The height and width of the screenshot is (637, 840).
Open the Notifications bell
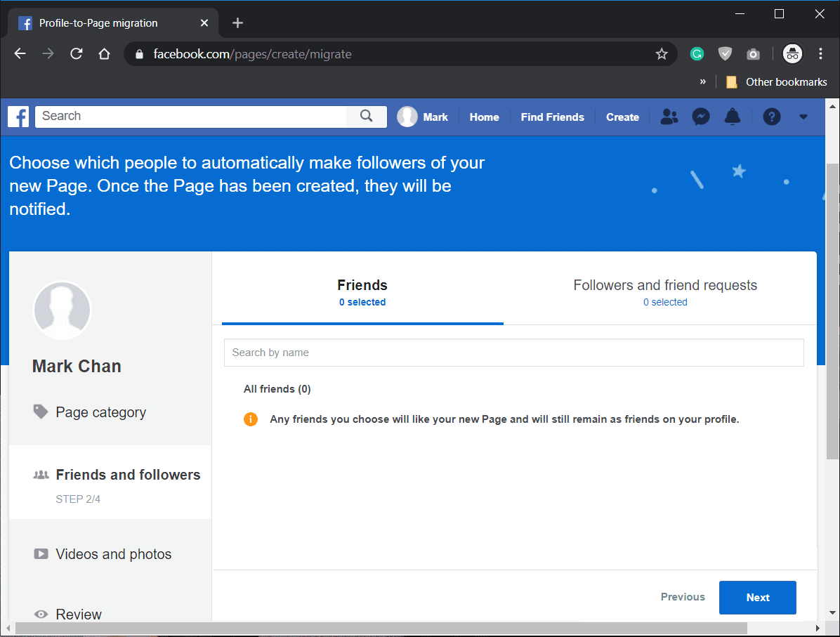732,117
